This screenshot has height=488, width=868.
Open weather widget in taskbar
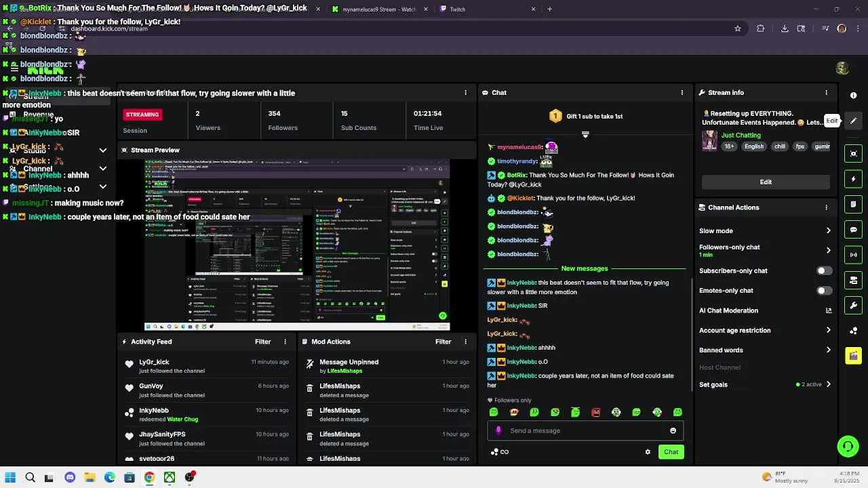coord(785,477)
